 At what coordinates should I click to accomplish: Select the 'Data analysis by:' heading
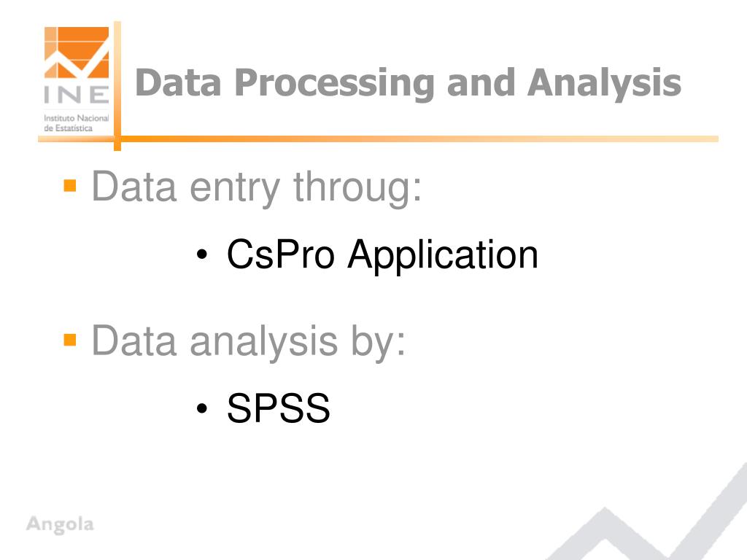point(249,342)
